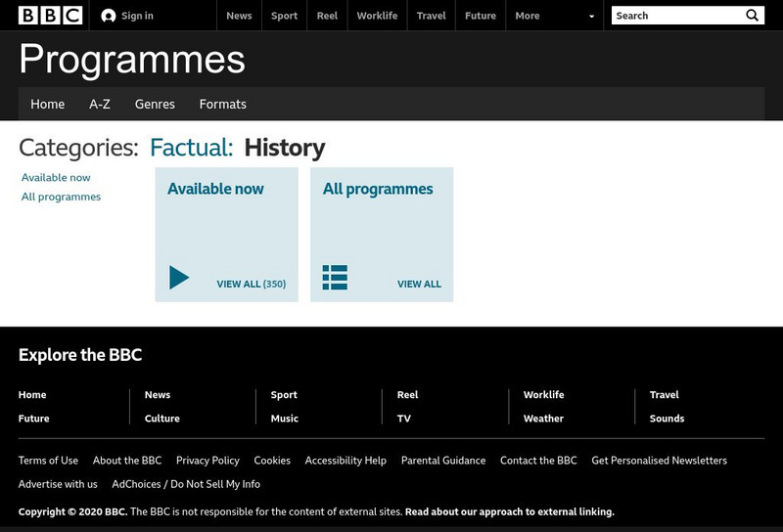Click footer Music link
Image resolution: width=783 pixels, height=532 pixels.
[x=285, y=419]
